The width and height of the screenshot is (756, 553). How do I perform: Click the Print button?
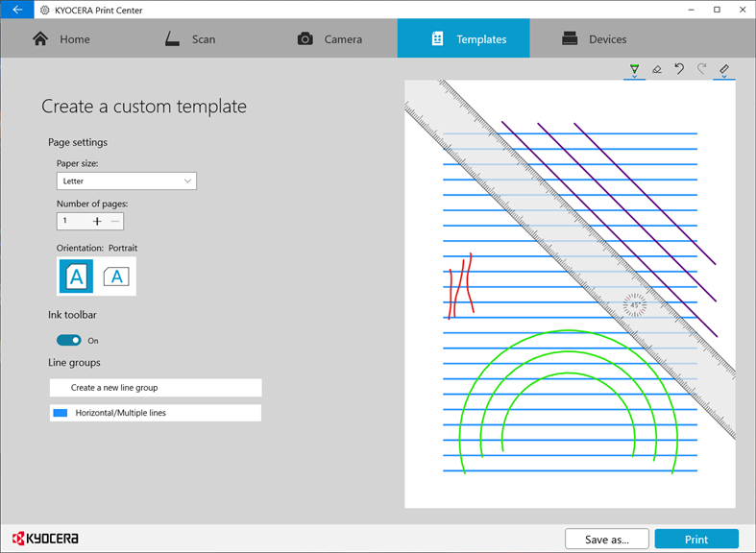tap(696, 539)
